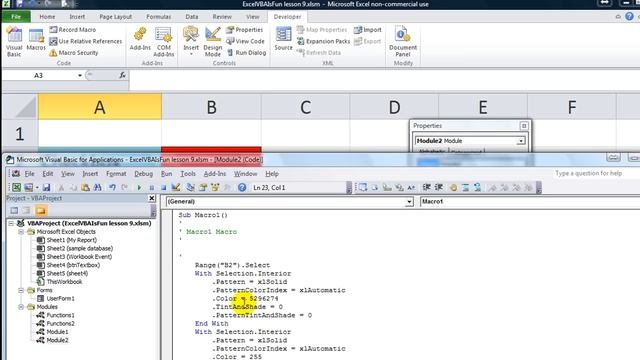Open VBA Help blue question icon

click(242, 187)
